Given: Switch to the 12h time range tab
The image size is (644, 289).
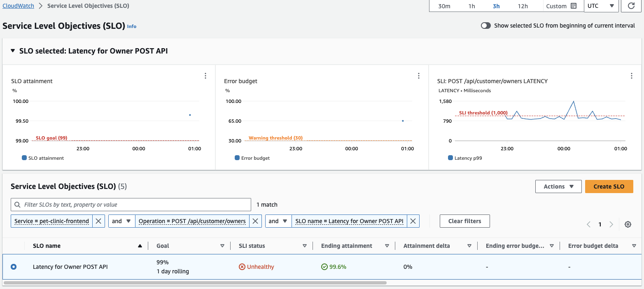Looking at the screenshot, I should coord(523,6).
